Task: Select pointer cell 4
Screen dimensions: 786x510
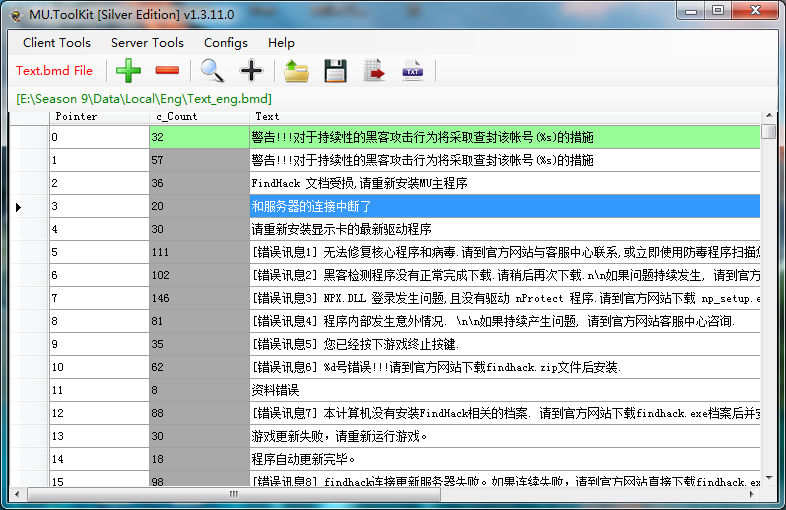Action: tap(99, 230)
